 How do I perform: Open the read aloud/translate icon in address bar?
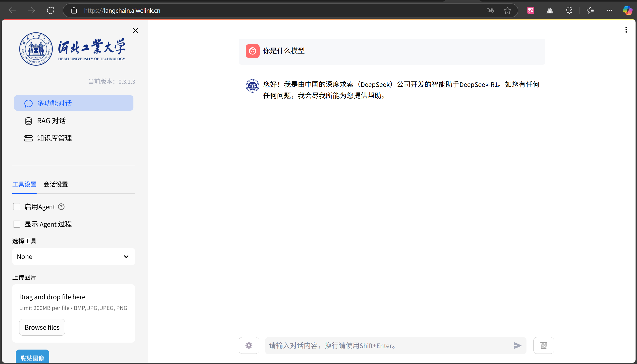pyautogui.click(x=490, y=10)
